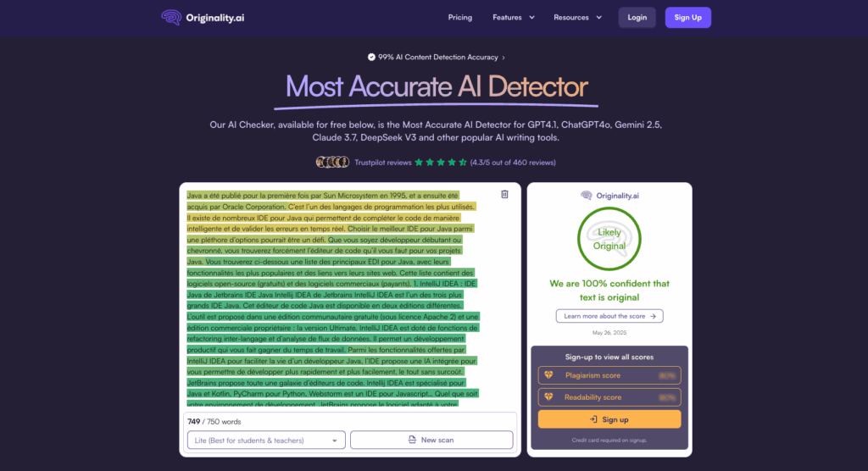Click the Trustpilot reviewer avatars

pos(332,162)
